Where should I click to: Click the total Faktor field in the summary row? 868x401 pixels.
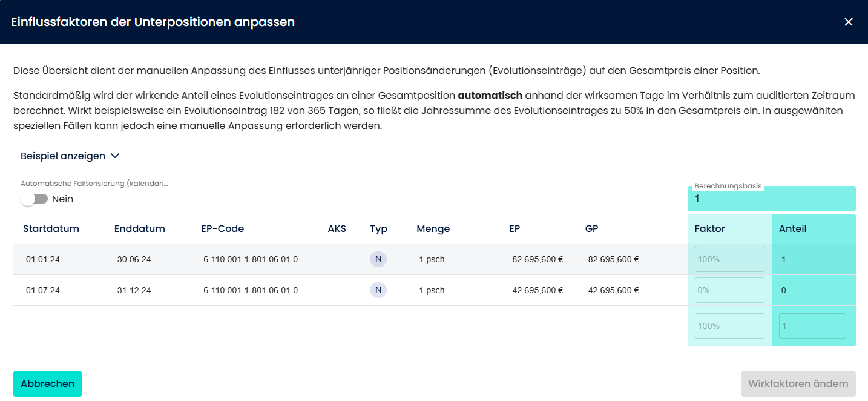point(729,326)
